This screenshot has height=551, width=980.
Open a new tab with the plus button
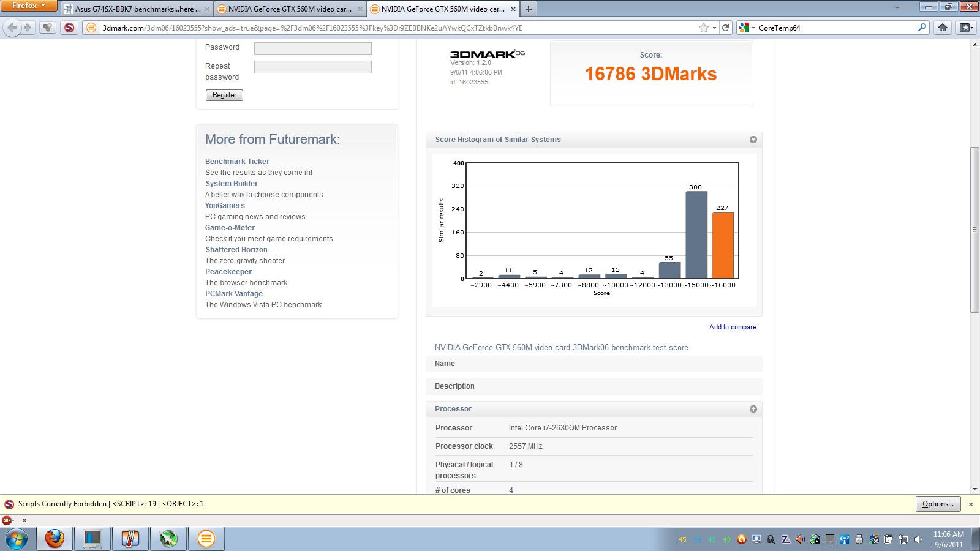point(528,9)
